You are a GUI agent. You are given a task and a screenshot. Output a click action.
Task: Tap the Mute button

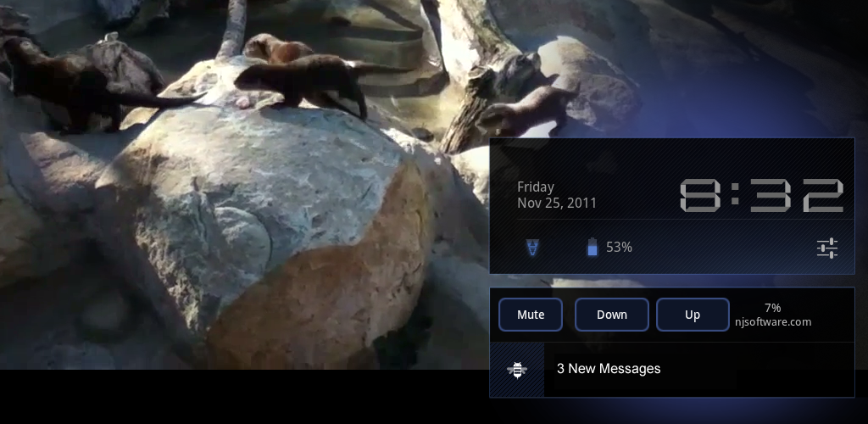tap(531, 315)
